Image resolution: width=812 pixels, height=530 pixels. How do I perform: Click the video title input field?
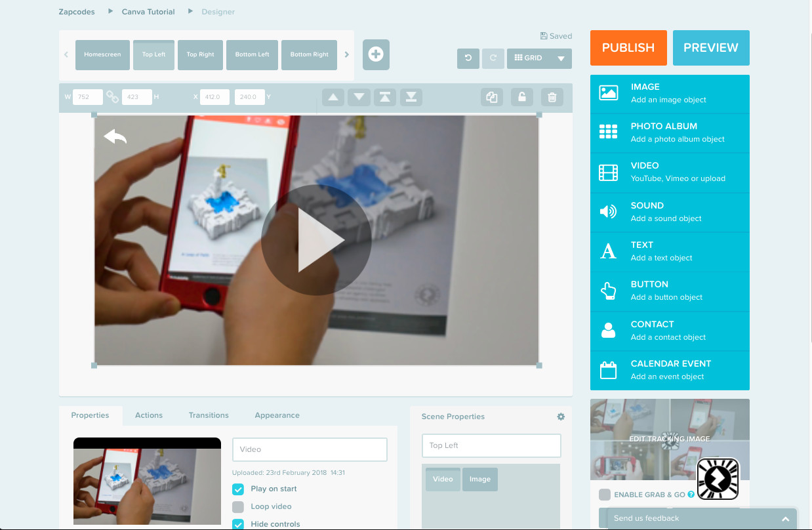pyautogui.click(x=310, y=449)
